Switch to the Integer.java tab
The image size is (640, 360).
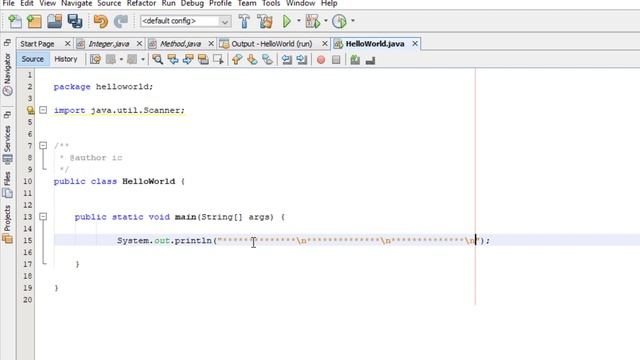pyautogui.click(x=109, y=44)
